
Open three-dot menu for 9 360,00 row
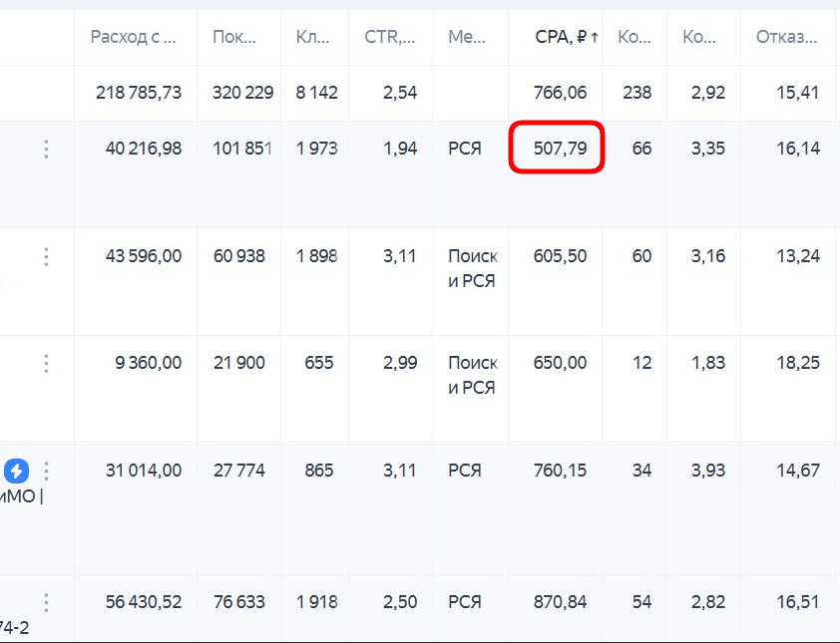46,364
